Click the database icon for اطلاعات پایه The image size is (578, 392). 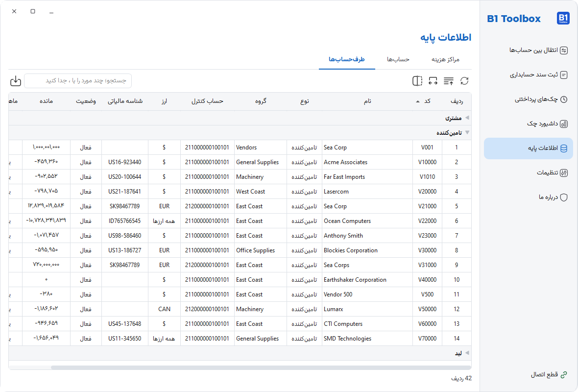coord(564,148)
